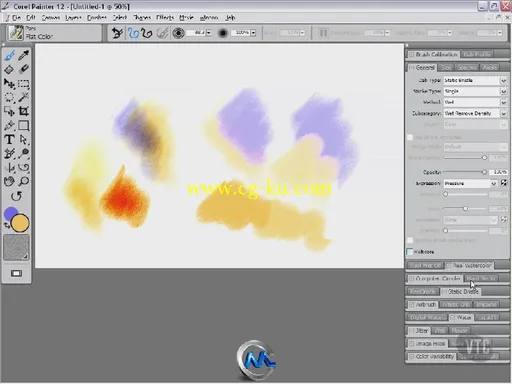Select the Crop tool
The image size is (512, 384).
pos(23,111)
